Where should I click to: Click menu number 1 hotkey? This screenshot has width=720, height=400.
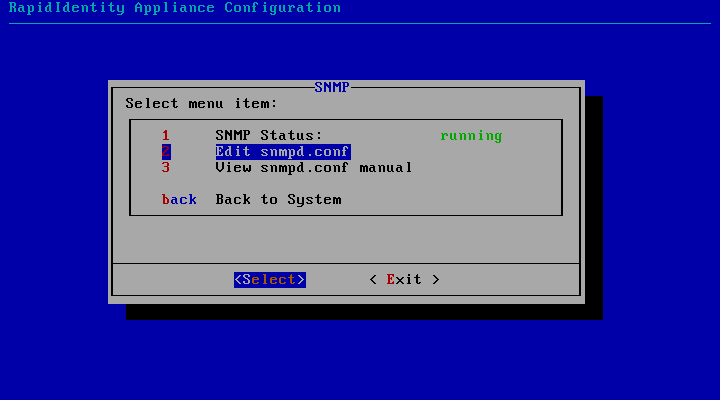166,135
